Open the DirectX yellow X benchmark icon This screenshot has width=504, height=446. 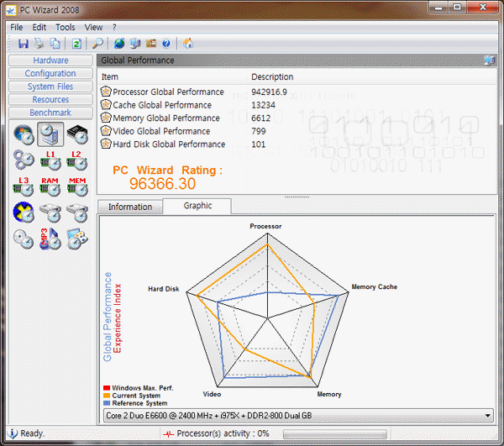[x=24, y=213]
